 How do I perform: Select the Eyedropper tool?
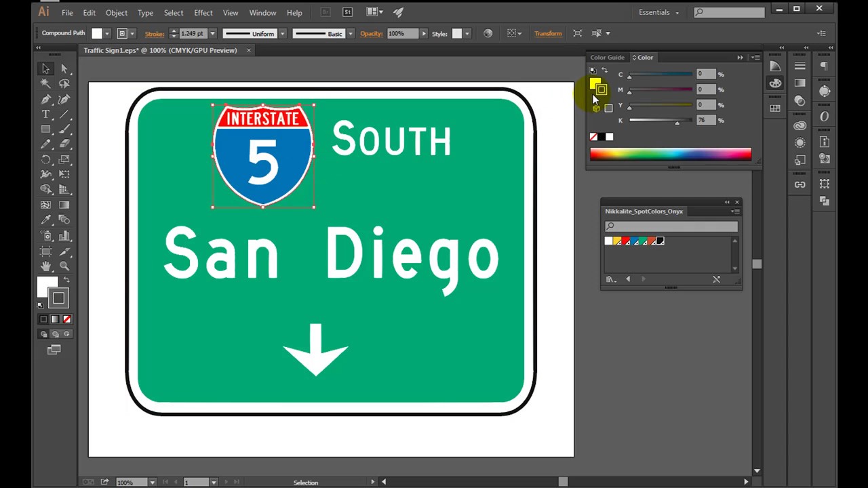[x=45, y=220]
